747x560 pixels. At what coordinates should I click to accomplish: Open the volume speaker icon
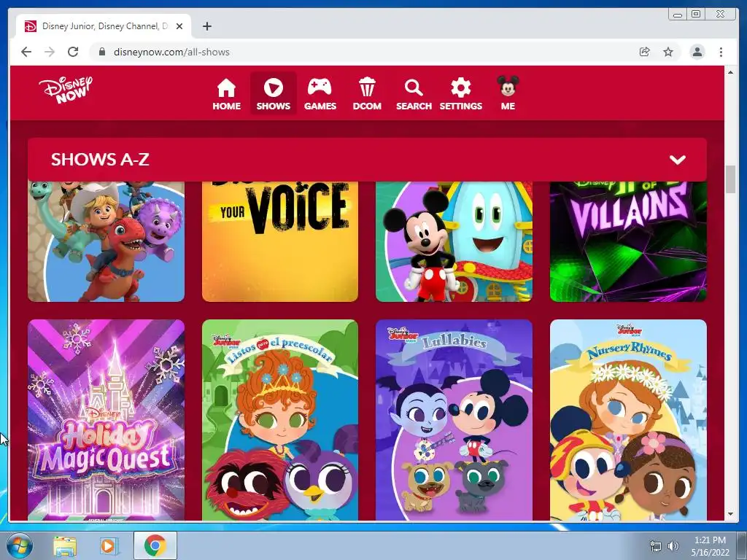click(x=673, y=546)
